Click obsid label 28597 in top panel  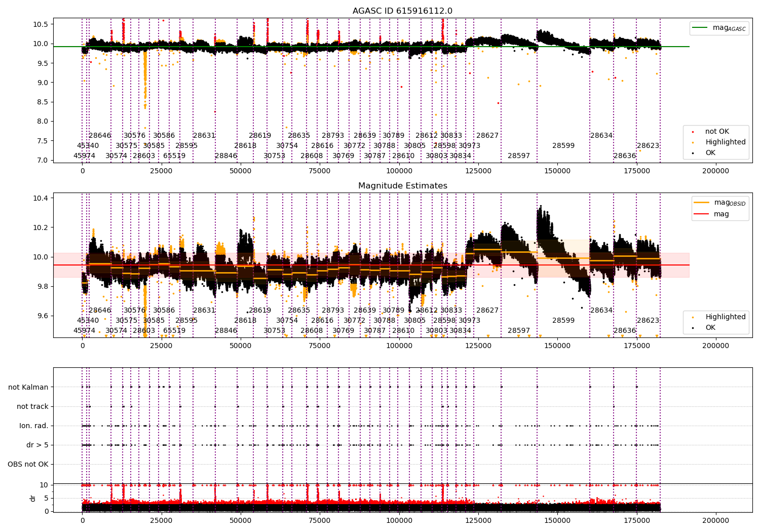[x=519, y=156]
